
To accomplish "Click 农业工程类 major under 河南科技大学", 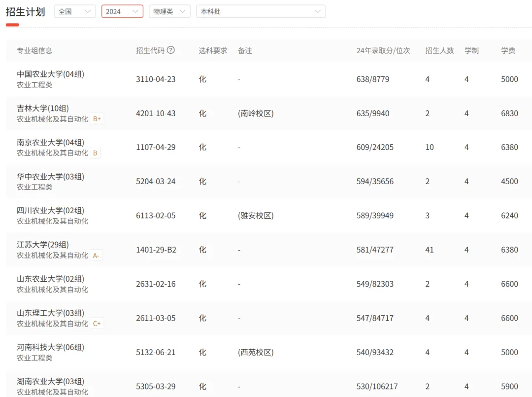I will 34,358.
